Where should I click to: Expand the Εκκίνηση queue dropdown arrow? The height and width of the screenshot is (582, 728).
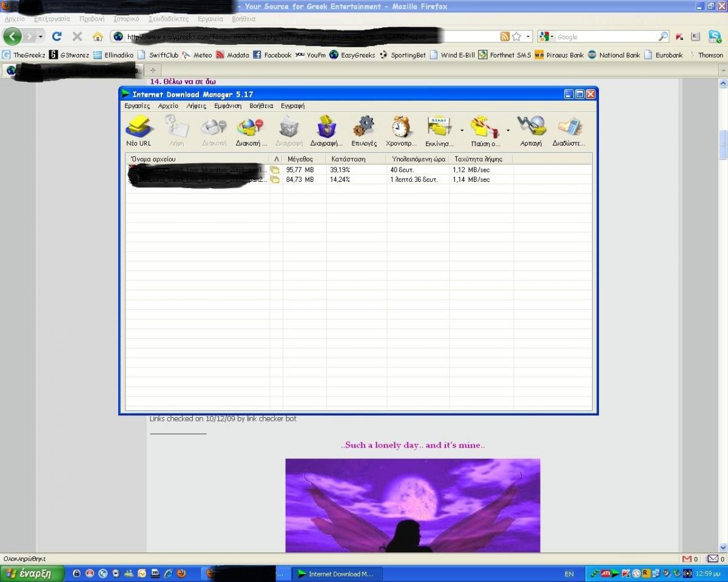click(462, 130)
